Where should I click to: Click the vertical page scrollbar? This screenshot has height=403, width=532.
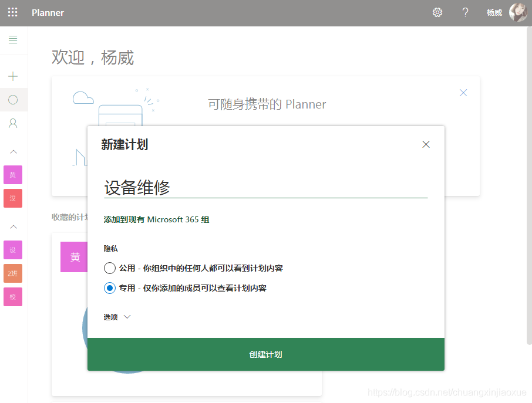tap(529, 186)
